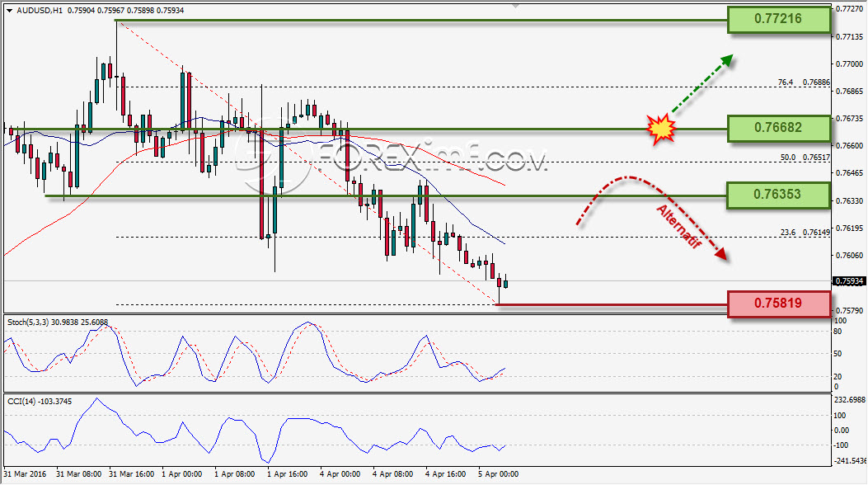Click the 31 Mar 08:00 time label
Image resolution: width=868 pixels, height=485 pixels.
[78, 474]
